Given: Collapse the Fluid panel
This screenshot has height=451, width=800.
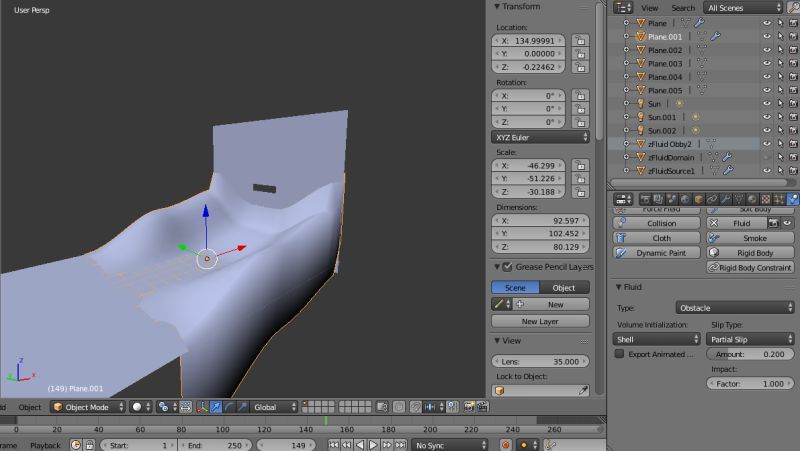Looking at the screenshot, I should coord(618,287).
